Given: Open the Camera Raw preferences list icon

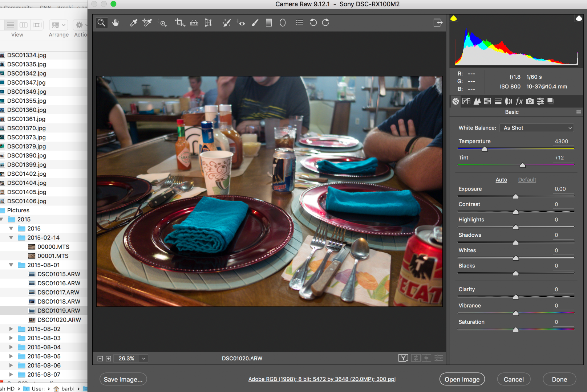Looking at the screenshot, I should point(299,23).
